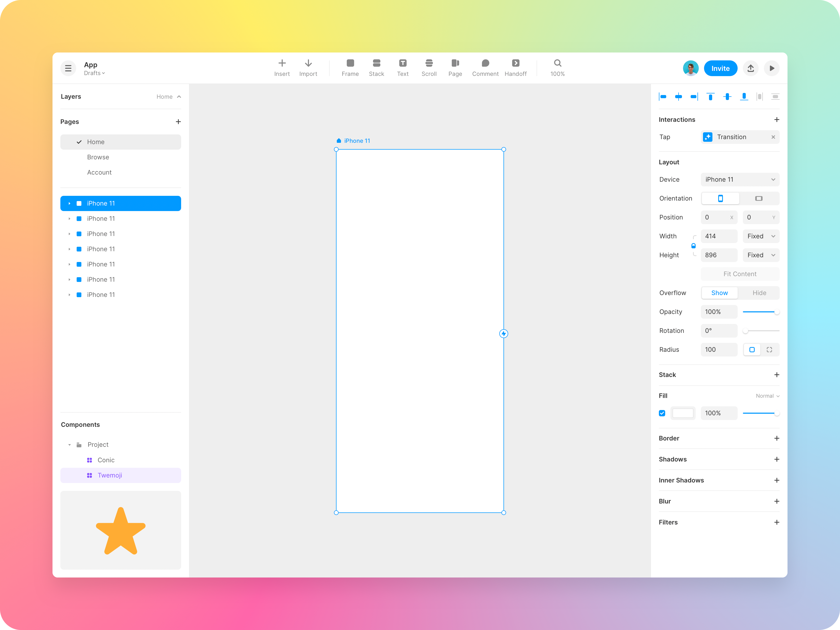Select the Twemoji component
The image size is (840, 630).
[x=121, y=475]
